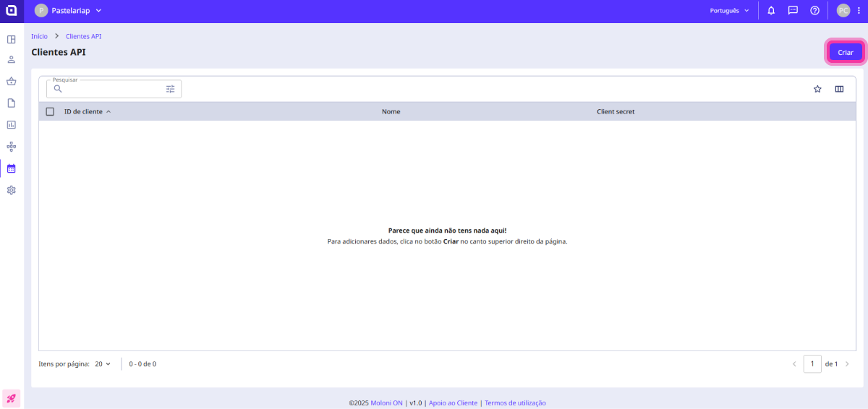Open the PC user avatar menu
The height and width of the screenshot is (409, 868).
tap(843, 11)
